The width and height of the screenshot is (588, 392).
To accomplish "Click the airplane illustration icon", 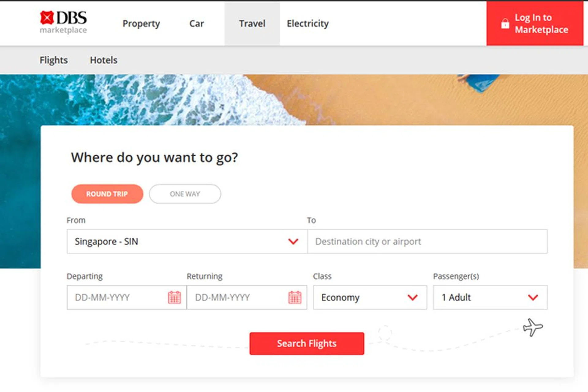I will tap(533, 327).
